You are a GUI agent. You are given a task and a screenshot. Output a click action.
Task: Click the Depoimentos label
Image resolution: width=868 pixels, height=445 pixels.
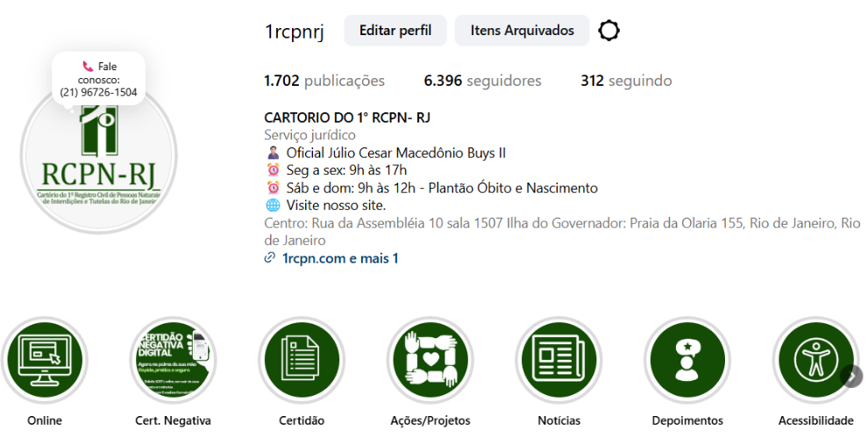click(687, 420)
